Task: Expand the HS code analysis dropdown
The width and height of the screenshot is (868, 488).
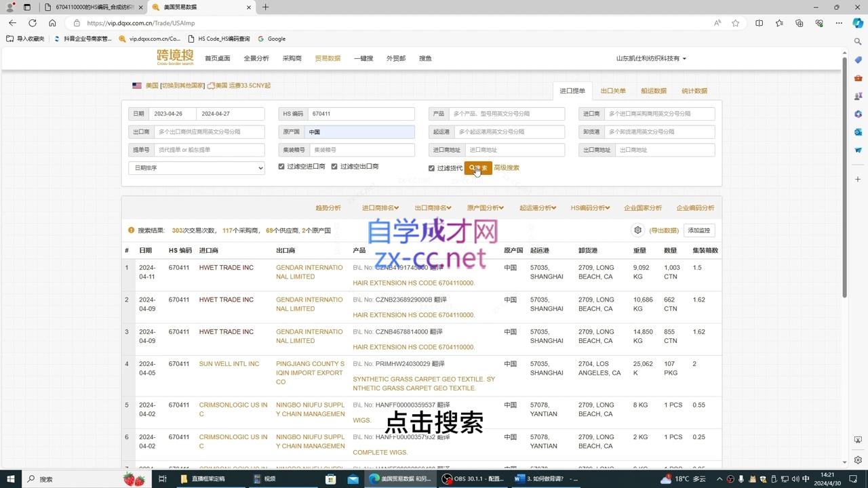Action: [x=590, y=208]
